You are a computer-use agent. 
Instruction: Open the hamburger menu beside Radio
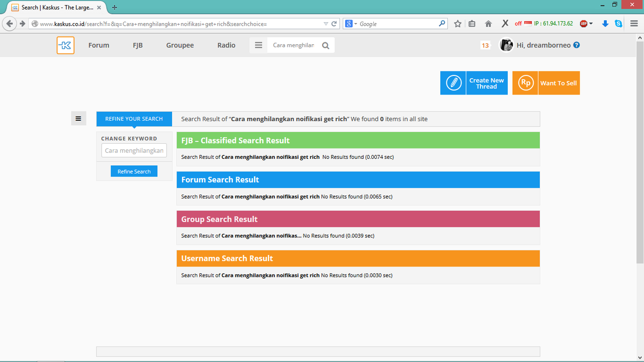[259, 45]
